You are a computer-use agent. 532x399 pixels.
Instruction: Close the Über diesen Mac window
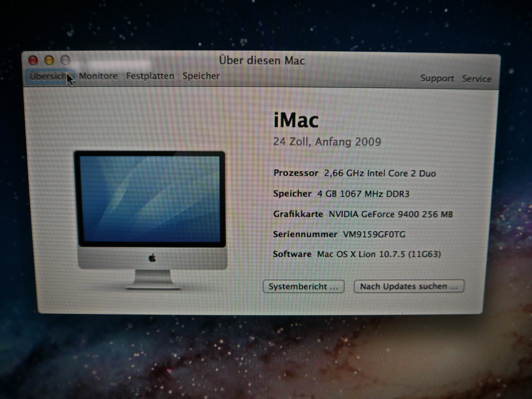33,60
